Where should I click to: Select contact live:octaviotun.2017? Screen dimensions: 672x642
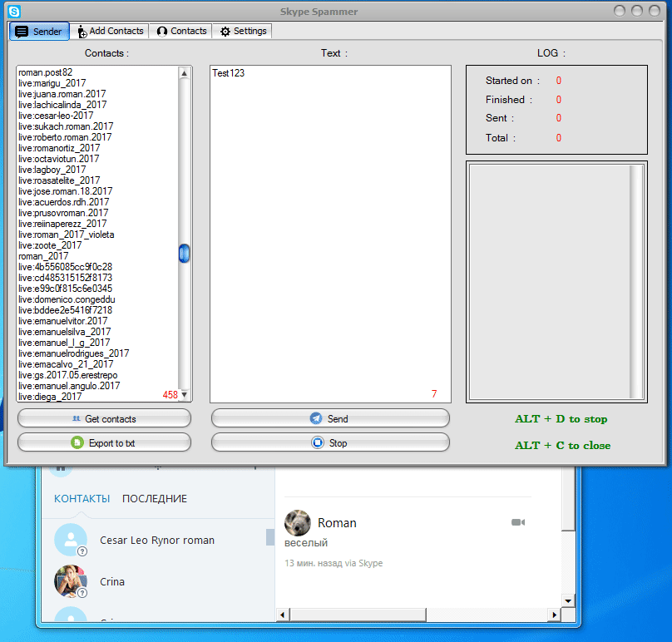[x=59, y=159]
